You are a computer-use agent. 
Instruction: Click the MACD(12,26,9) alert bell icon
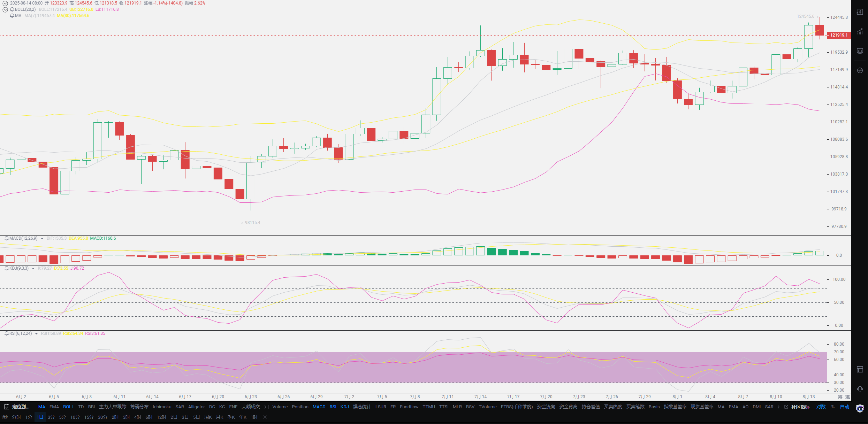pyautogui.click(x=7, y=238)
